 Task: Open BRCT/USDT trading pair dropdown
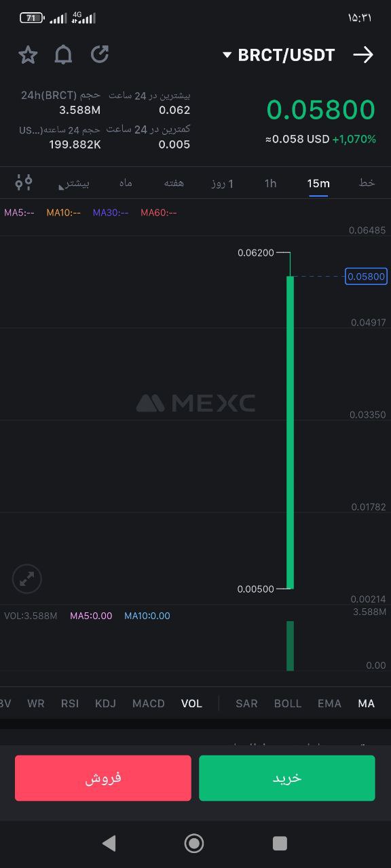coord(279,56)
